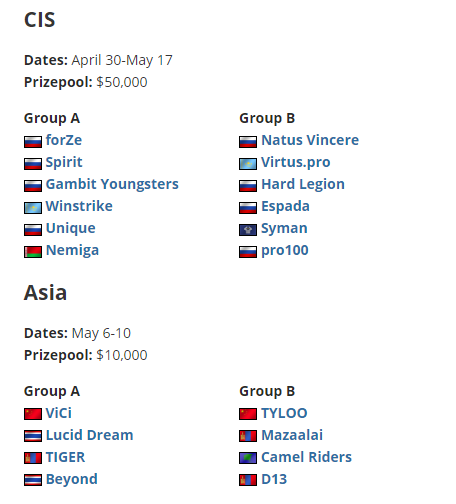This screenshot has width=456, height=504.
Task: Click the Mongolia flag beside Mazaalai
Action: pyautogui.click(x=248, y=436)
